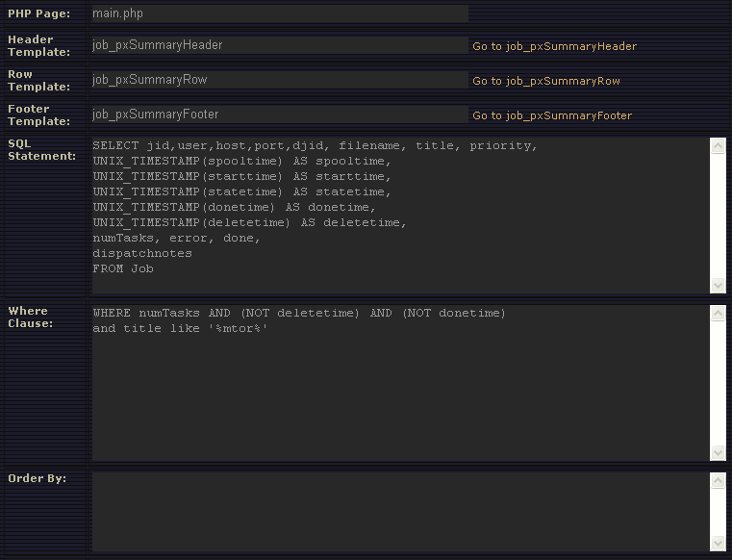Open the 'Go to job_pxSummaryHeader' link
The image size is (732, 560).
click(554, 46)
